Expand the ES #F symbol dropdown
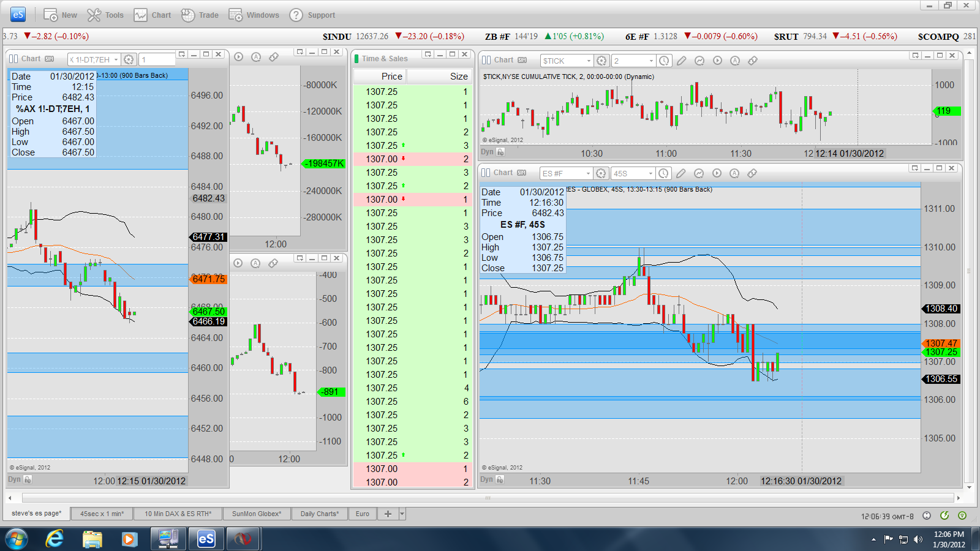 click(588, 173)
